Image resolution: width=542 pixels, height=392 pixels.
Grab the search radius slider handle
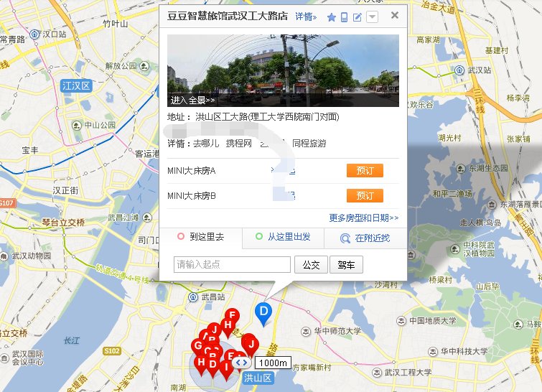click(x=242, y=363)
